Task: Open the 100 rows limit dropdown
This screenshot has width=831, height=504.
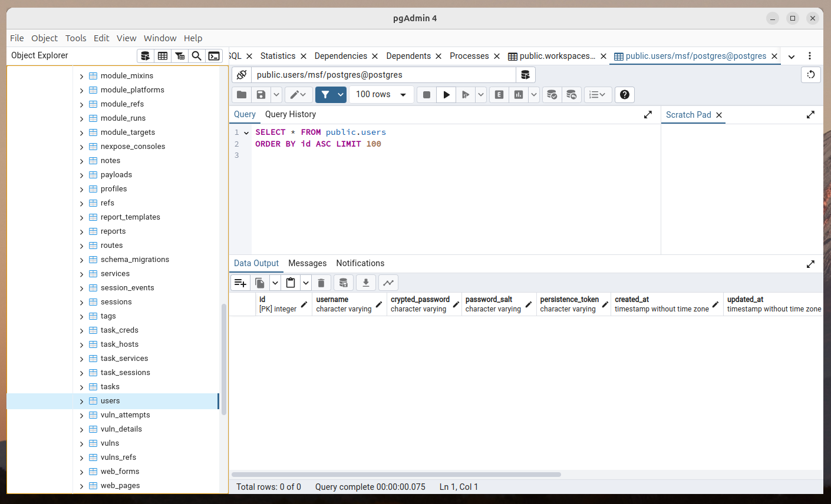Action: [x=381, y=95]
